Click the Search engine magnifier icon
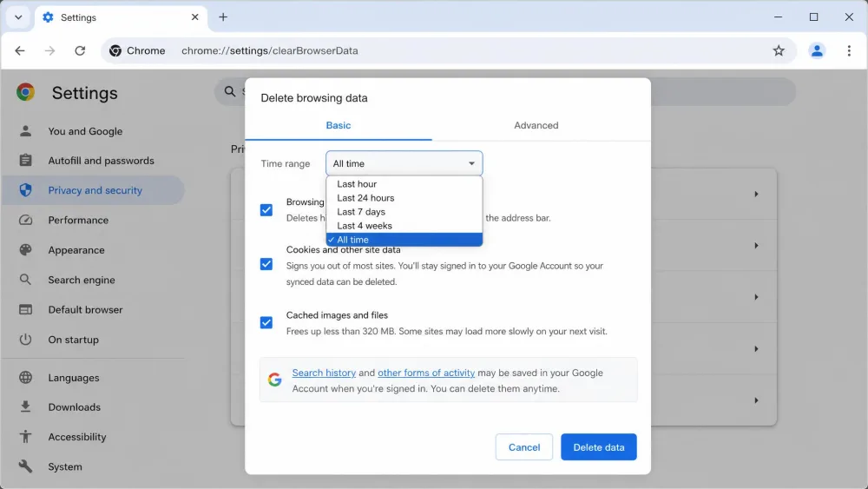Image resolution: width=868 pixels, height=489 pixels. (x=25, y=280)
